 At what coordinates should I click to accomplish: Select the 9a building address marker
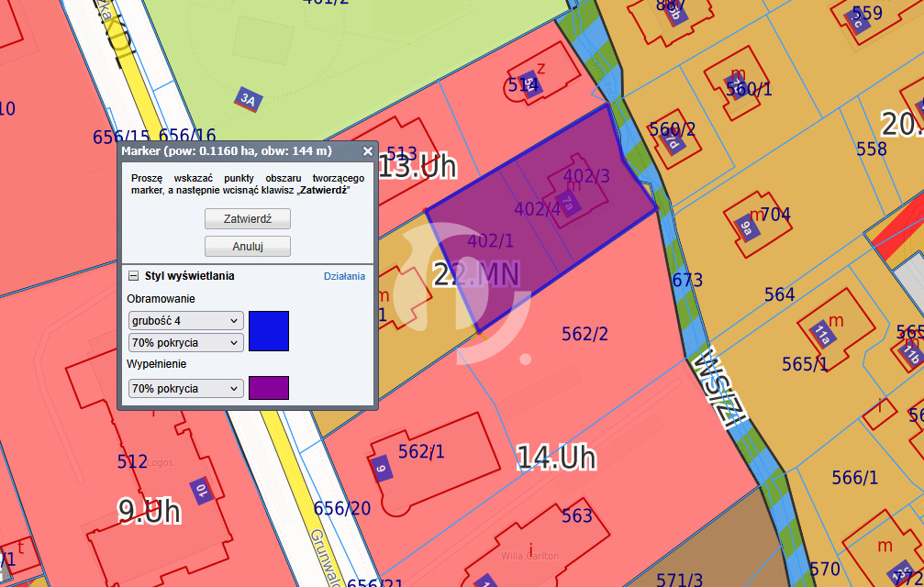pos(747,229)
